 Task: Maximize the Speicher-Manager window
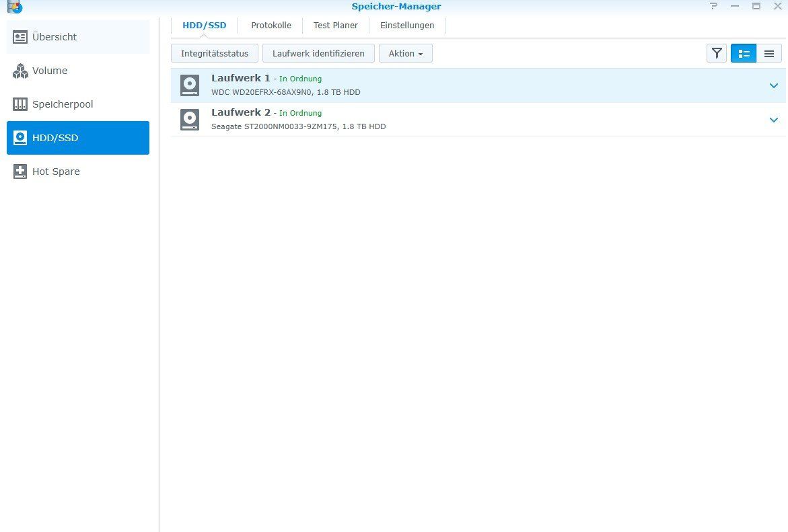tap(756, 7)
